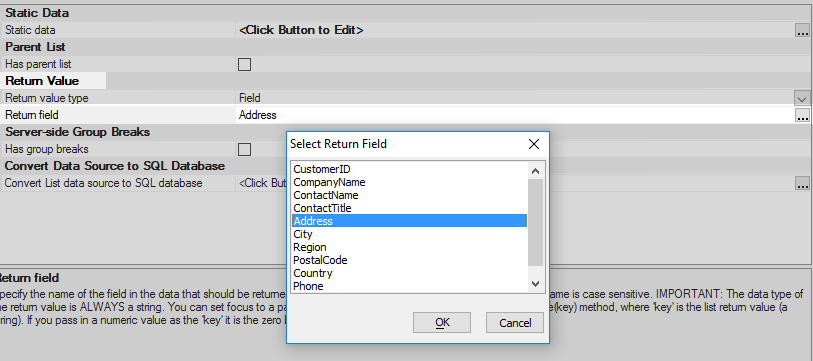Pick Region in the return field list

tap(410, 247)
